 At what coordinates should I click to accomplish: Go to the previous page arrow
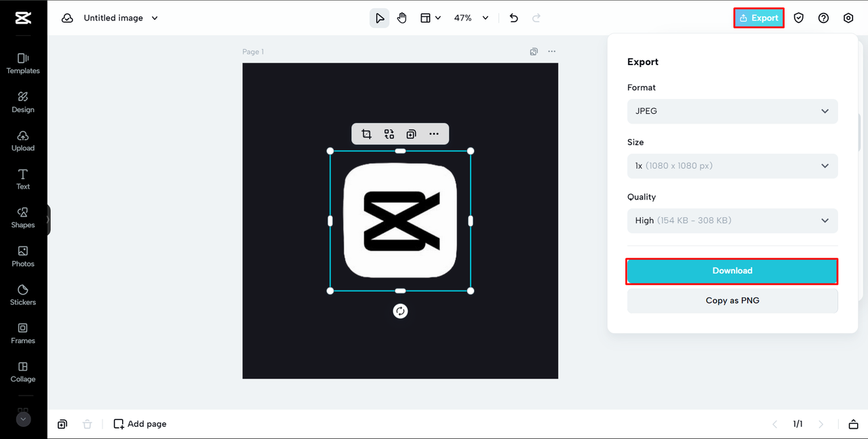click(775, 424)
